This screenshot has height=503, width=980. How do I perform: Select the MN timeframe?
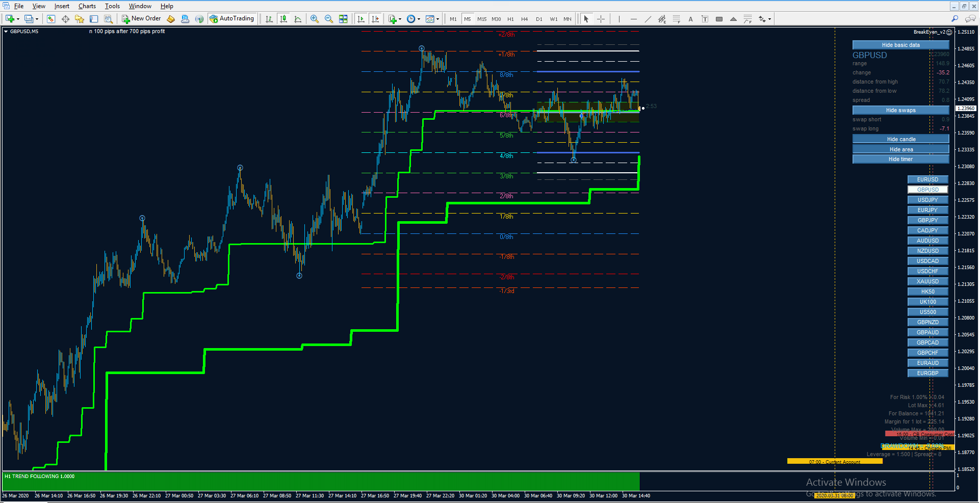click(x=568, y=19)
